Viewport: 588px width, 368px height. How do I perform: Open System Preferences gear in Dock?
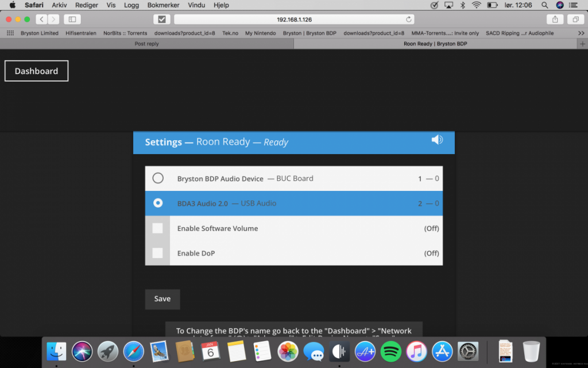467,351
